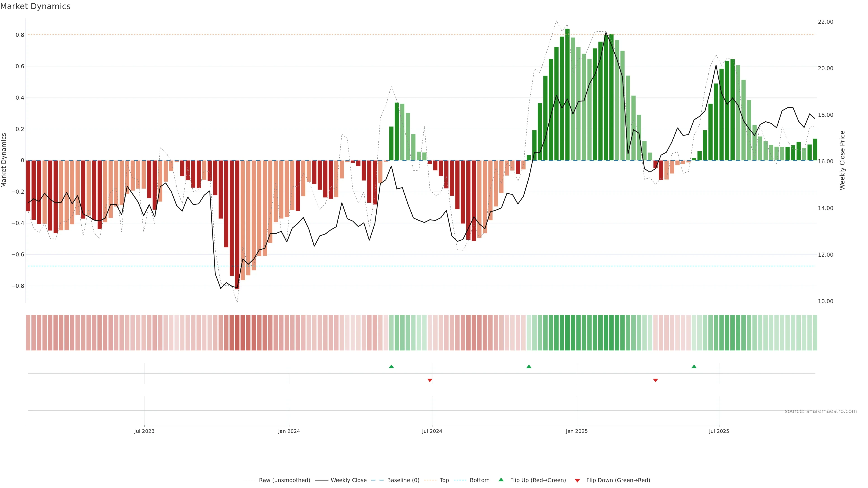This screenshot has height=488, width=868.
Task: Click the green Flip Up legend triangle
Action: point(501,480)
